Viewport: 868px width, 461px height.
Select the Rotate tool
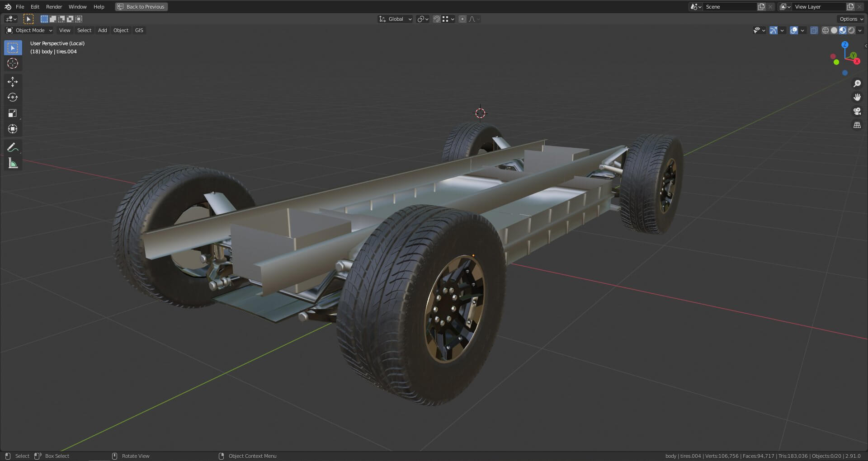[x=13, y=97]
